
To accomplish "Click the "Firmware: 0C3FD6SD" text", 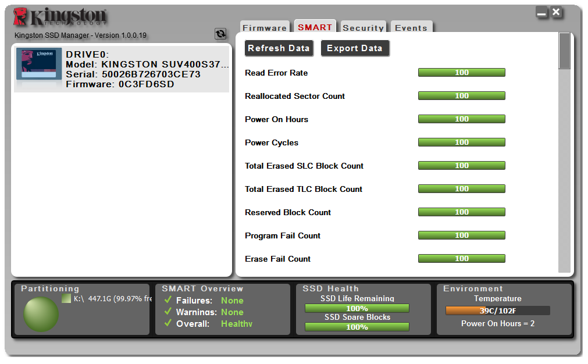I will (x=120, y=84).
